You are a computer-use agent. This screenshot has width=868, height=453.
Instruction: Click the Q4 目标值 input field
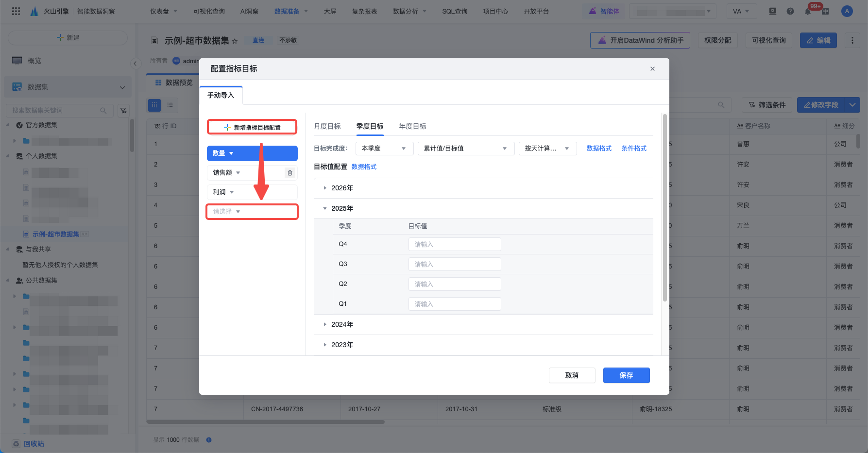454,244
